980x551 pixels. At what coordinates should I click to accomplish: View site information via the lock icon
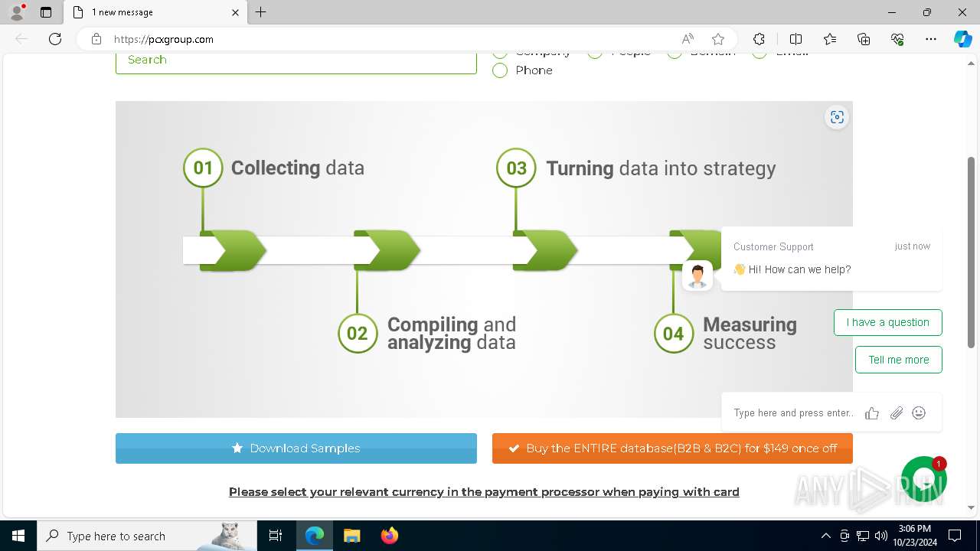pyautogui.click(x=96, y=39)
